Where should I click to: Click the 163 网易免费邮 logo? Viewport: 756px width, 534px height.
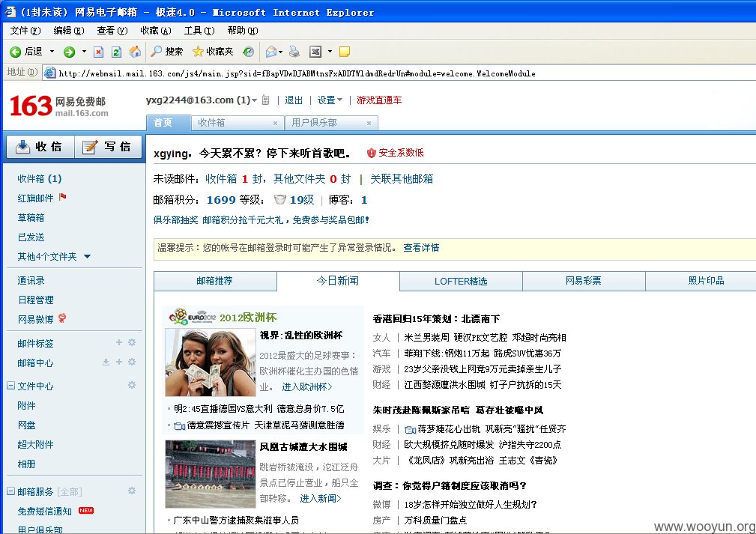pyautogui.click(x=59, y=106)
